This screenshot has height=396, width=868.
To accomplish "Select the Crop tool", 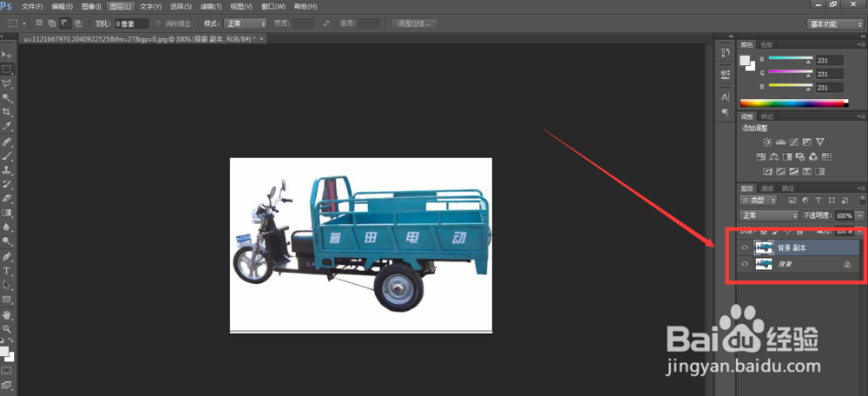I will [x=7, y=112].
